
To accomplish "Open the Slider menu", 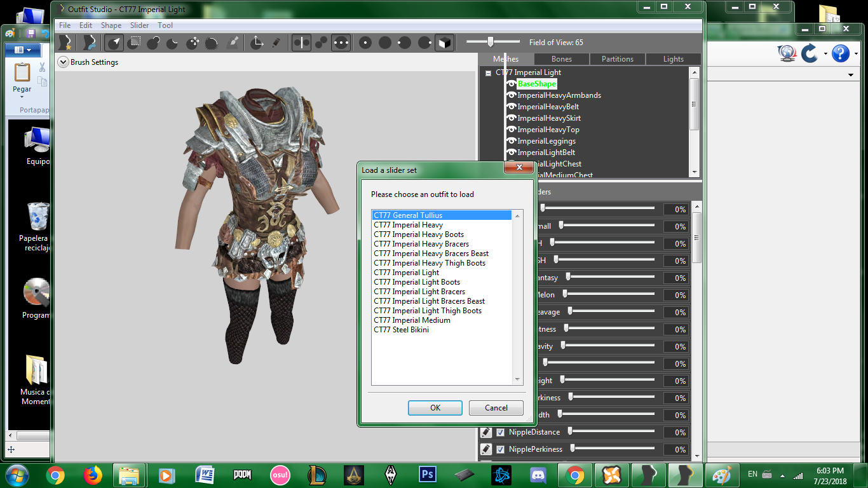I will pyautogui.click(x=139, y=25).
